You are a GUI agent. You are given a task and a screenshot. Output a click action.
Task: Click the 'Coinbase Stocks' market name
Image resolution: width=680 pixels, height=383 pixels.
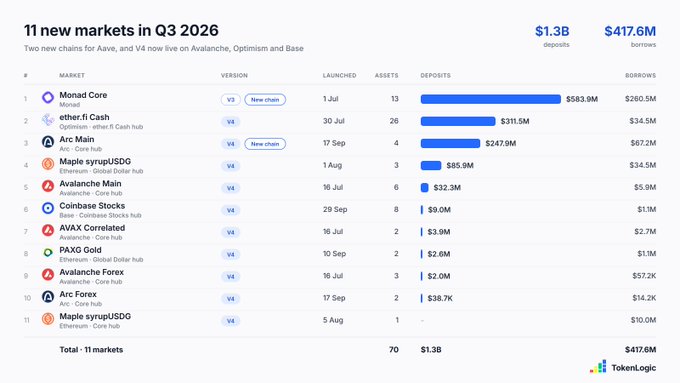[x=92, y=206]
